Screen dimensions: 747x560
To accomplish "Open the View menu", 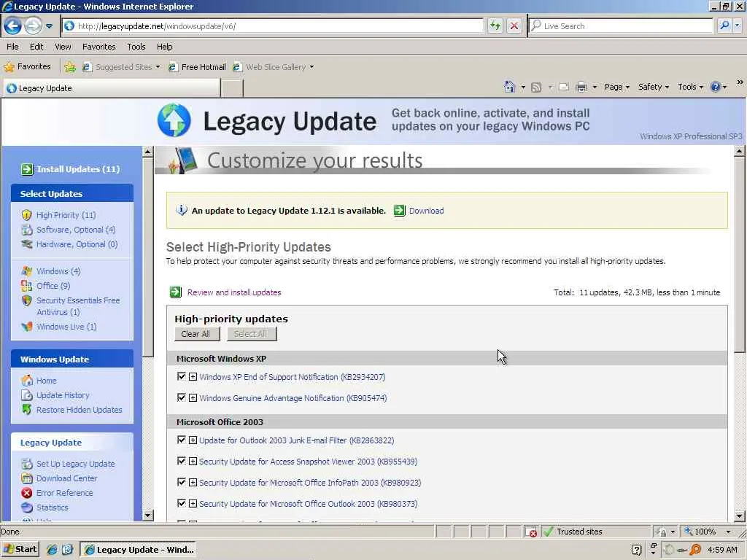I will click(x=63, y=47).
